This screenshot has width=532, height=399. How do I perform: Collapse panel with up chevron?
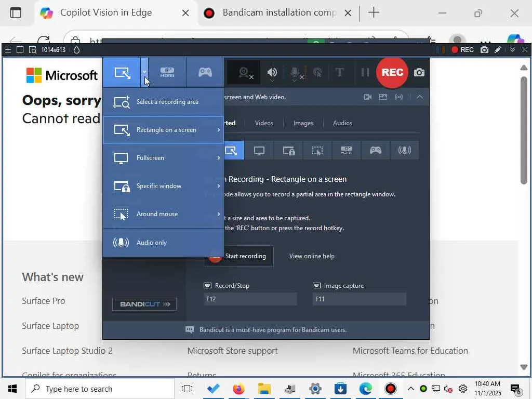pyautogui.click(x=420, y=97)
